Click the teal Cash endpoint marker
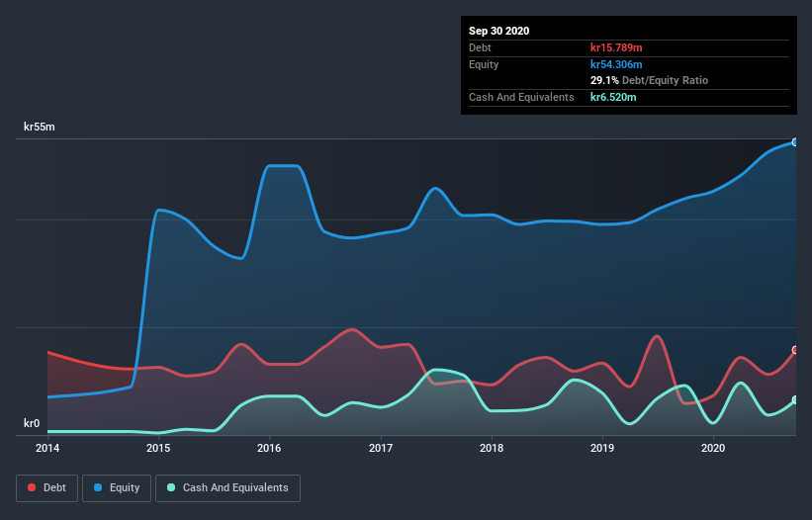Viewport: 812px width, 520px height. coord(795,400)
